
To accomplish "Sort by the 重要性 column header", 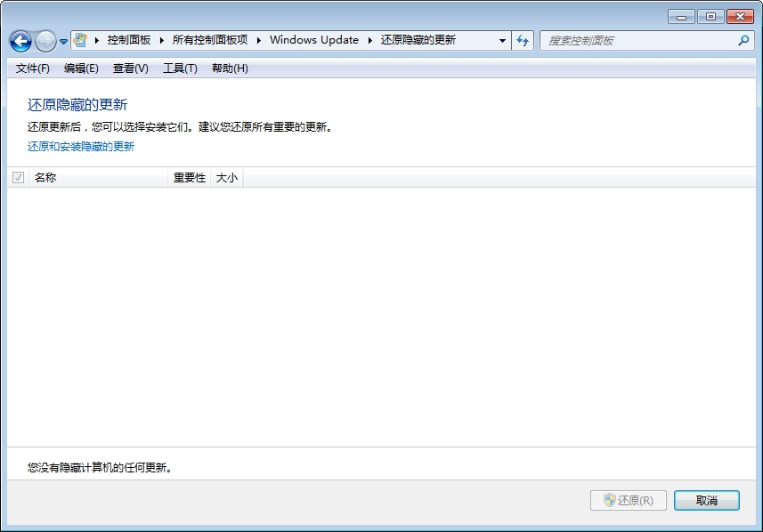I will pyautogui.click(x=190, y=178).
